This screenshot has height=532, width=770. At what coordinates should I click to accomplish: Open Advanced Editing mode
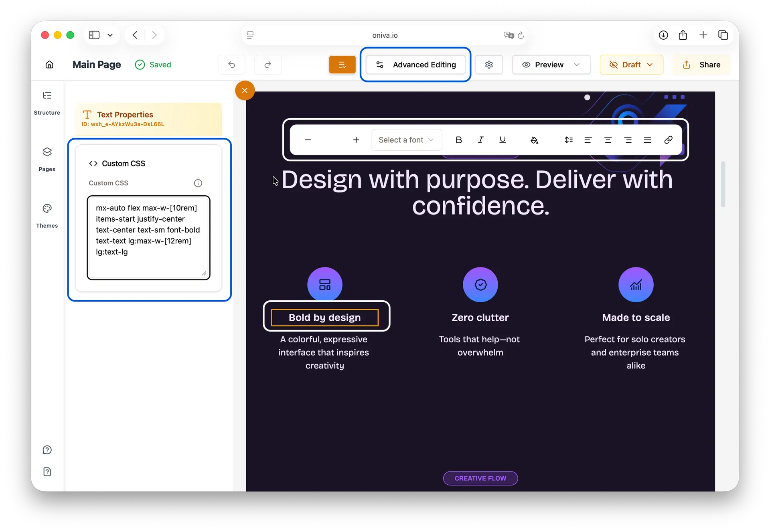coord(415,65)
